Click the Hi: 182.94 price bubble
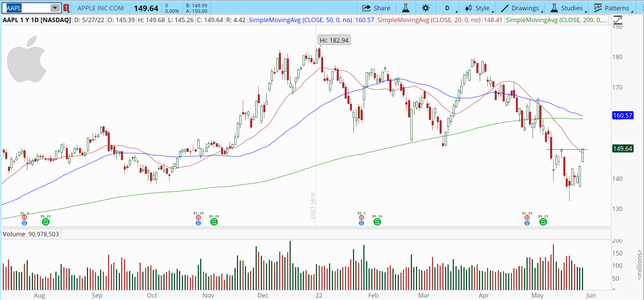Image resolution: width=644 pixels, height=300 pixels. (334, 40)
